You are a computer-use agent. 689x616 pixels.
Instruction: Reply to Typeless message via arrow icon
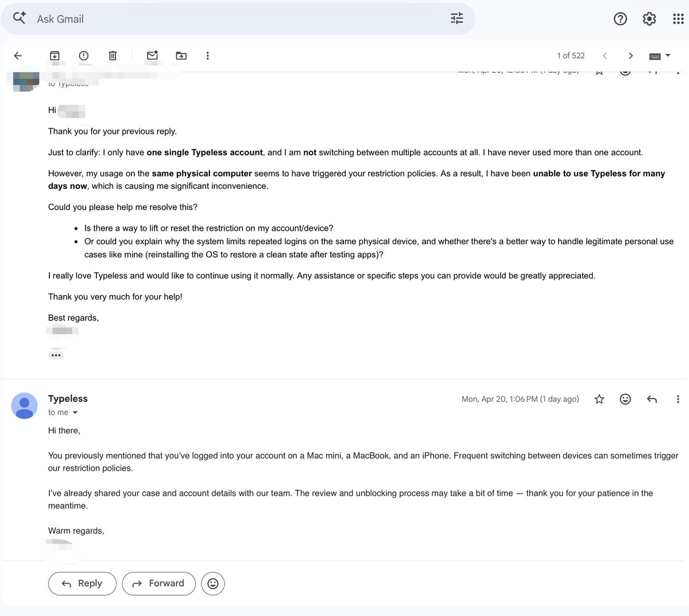click(x=652, y=399)
